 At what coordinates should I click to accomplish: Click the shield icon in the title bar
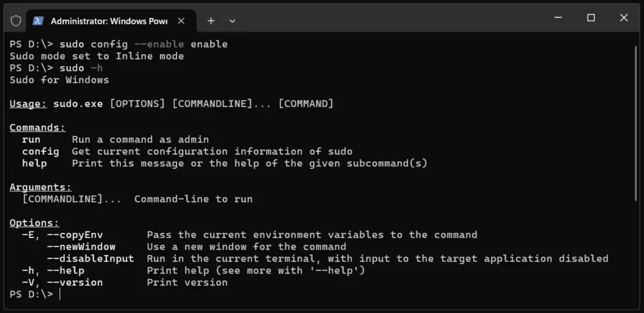(15, 20)
